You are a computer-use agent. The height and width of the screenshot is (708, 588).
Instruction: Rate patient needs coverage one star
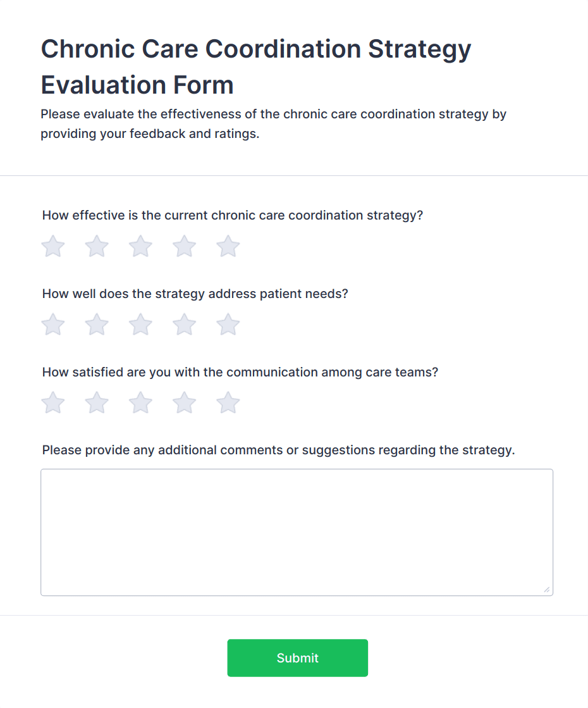pos(52,325)
